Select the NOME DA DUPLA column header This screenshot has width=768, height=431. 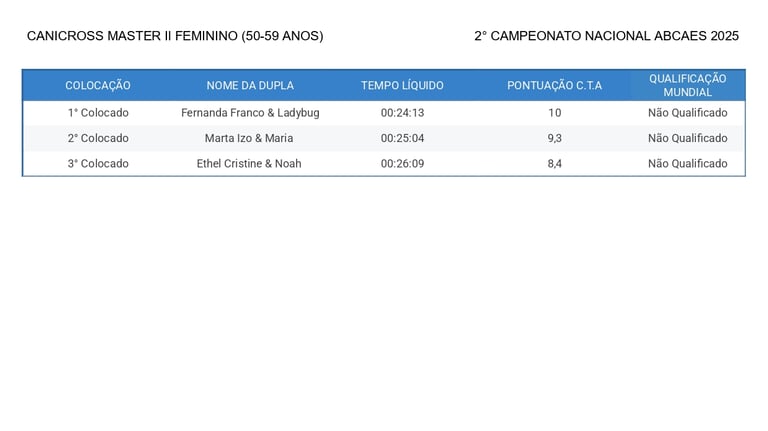[x=250, y=85]
